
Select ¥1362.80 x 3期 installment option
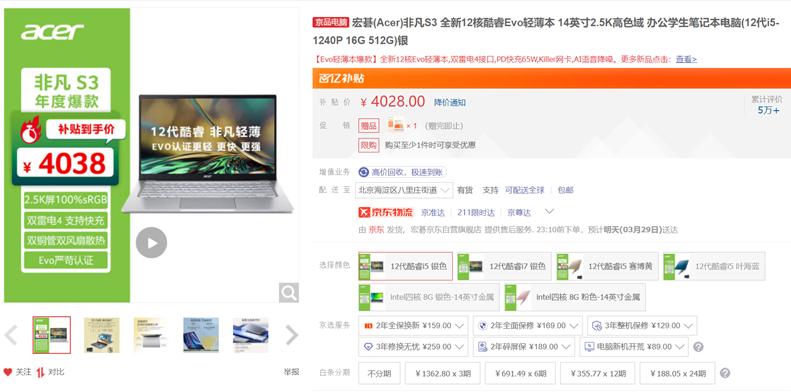pyautogui.click(x=442, y=373)
